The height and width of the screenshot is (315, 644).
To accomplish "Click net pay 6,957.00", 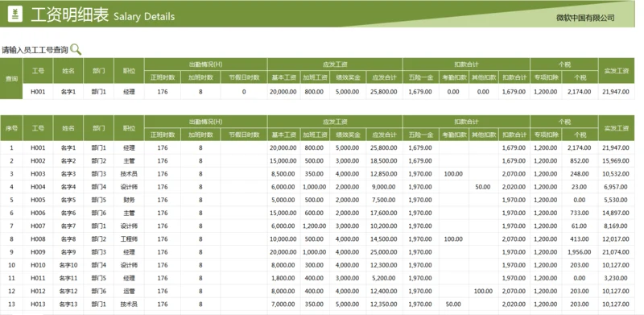I will pyautogui.click(x=616, y=187).
